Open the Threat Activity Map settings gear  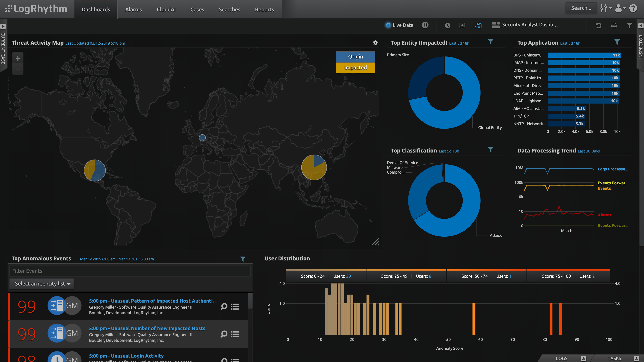(x=375, y=43)
